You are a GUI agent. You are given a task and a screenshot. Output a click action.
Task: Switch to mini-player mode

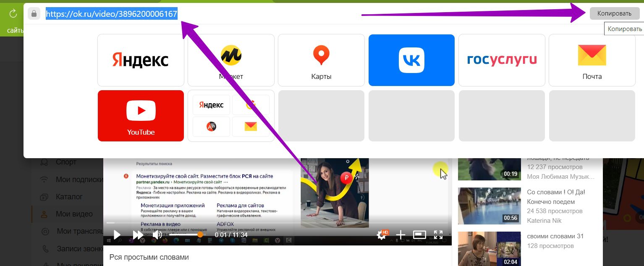[419, 235]
